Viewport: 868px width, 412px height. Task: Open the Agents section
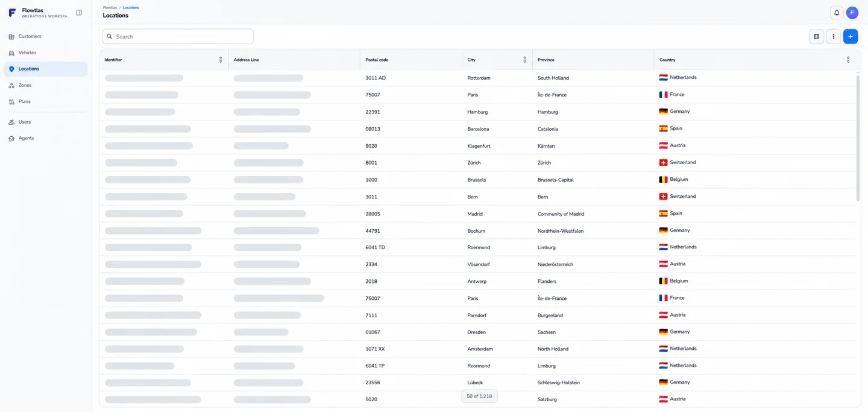pos(46,139)
